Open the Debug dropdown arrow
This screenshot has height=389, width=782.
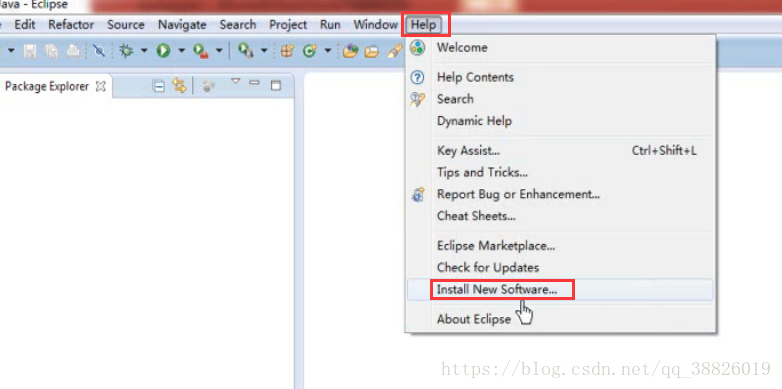[x=144, y=50]
